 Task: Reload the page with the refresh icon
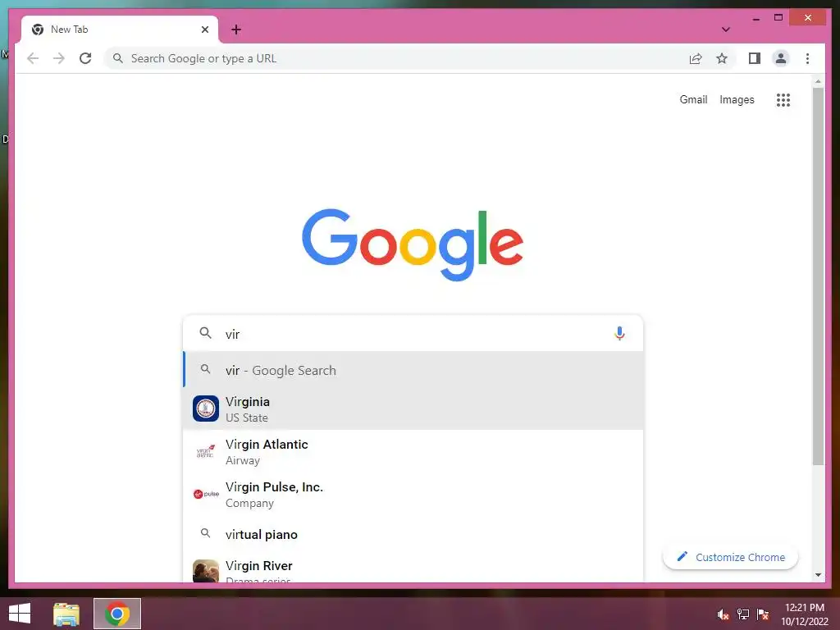click(x=85, y=58)
